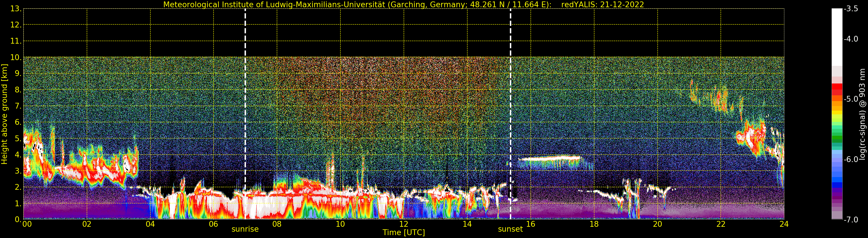Click the 'Height above ground [km]' label
This screenshot has height=238, width=868.
coord(4,114)
